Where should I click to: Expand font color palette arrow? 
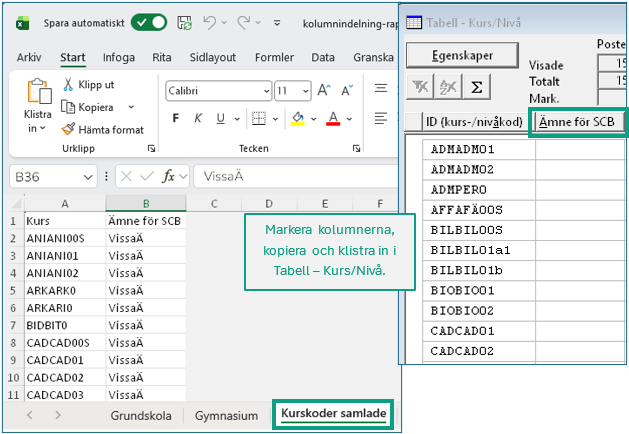point(349,119)
